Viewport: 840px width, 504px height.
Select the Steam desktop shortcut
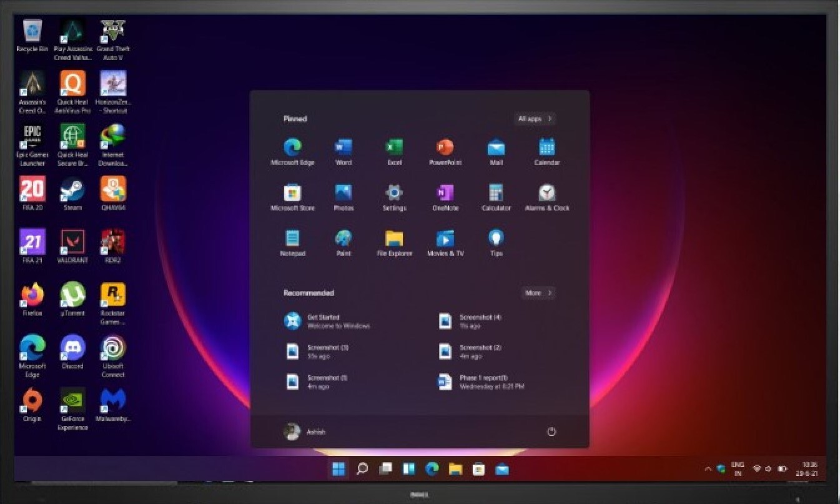click(72, 194)
